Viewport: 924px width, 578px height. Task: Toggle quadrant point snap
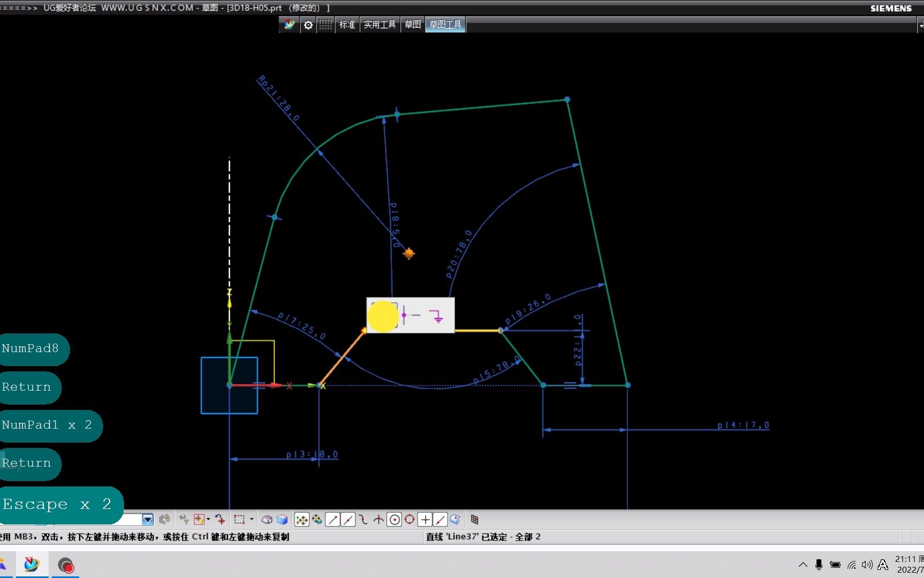click(410, 520)
